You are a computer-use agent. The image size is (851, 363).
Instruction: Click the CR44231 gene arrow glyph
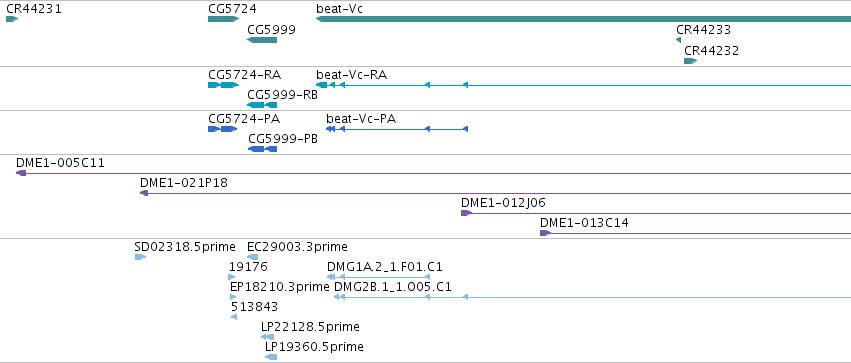[12, 19]
